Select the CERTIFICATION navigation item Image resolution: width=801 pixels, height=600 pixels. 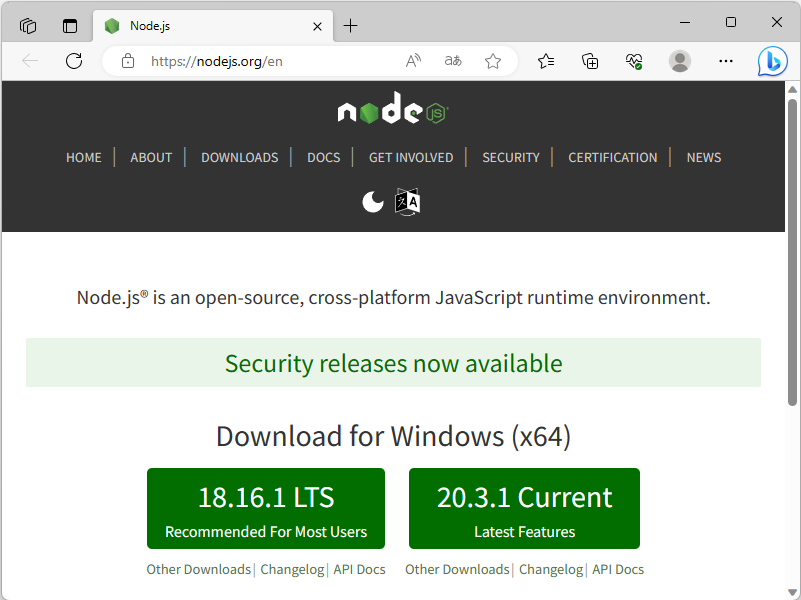click(612, 157)
